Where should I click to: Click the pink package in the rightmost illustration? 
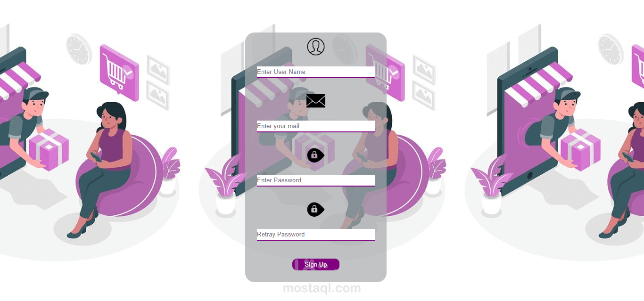580,150
